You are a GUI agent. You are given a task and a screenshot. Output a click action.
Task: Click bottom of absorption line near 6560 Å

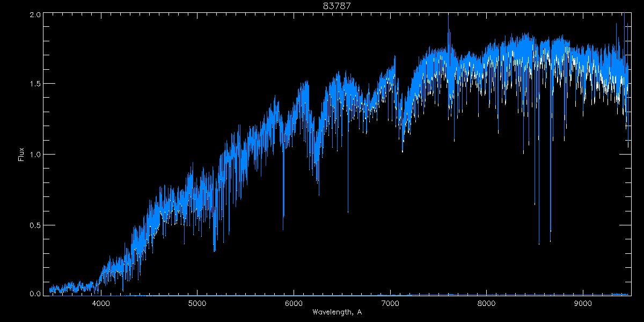348,211
